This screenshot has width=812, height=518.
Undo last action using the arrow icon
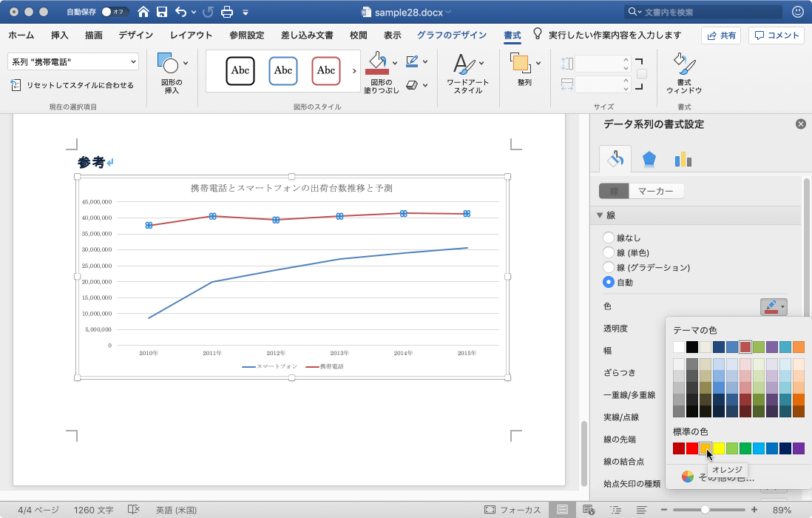pyautogui.click(x=180, y=12)
